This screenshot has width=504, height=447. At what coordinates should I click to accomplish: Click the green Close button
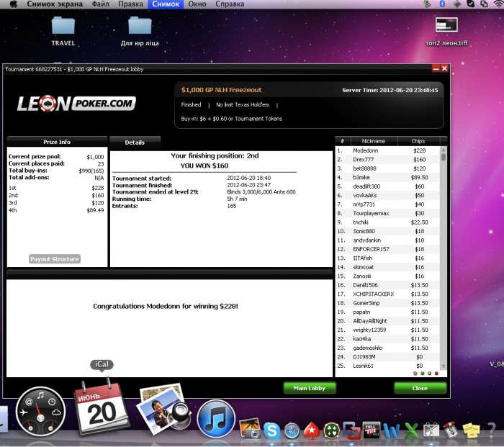coord(420,388)
